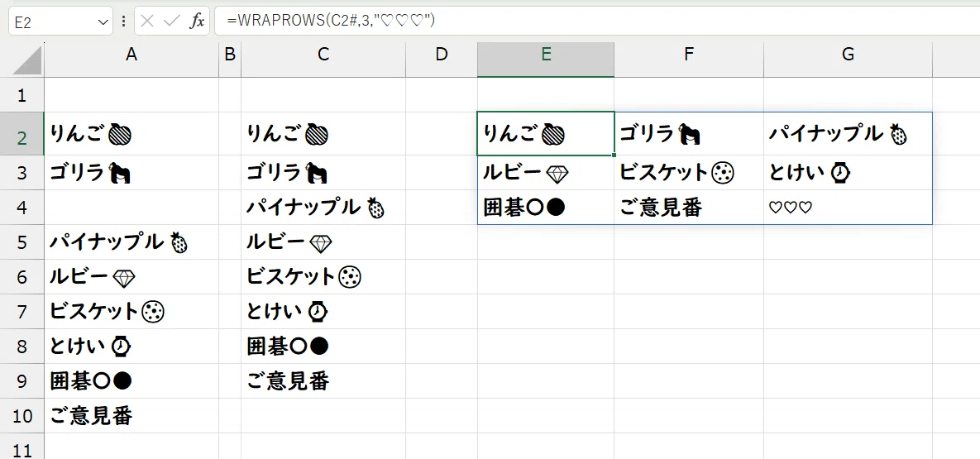Click cell C4 with パイナップル
This screenshot has height=459, width=980.
(323, 207)
